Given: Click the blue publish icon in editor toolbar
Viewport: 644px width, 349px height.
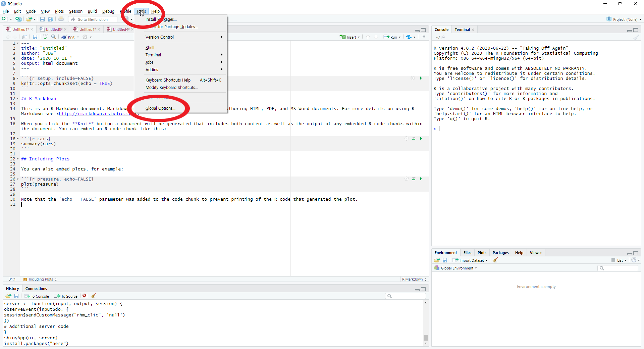Looking at the screenshot, I should click(x=409, y=37).
